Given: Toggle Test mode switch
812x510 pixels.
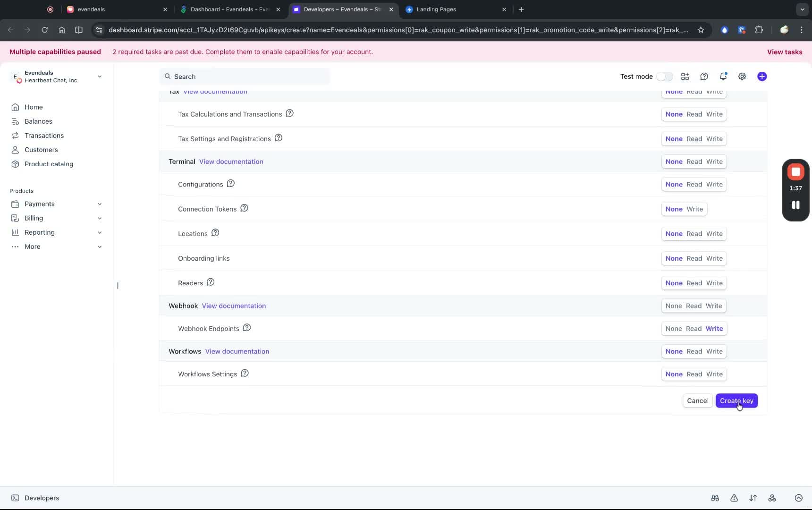Looking at the screenshot, I should click(x=665, y=76).
